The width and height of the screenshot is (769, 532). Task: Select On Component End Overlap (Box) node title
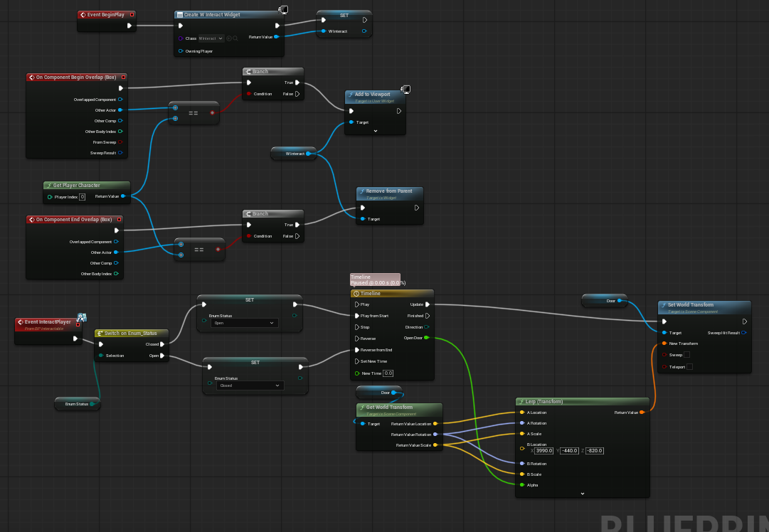74,220
